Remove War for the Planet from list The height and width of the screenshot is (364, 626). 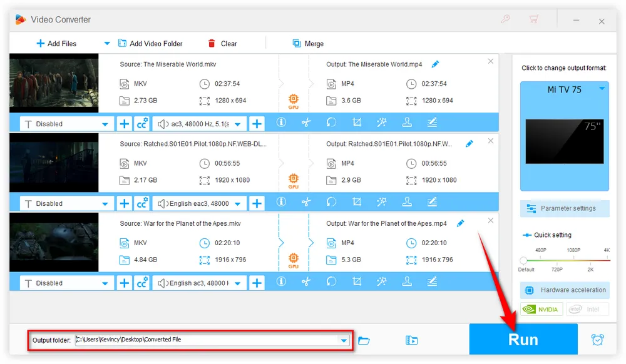click(x=491, y=221)
